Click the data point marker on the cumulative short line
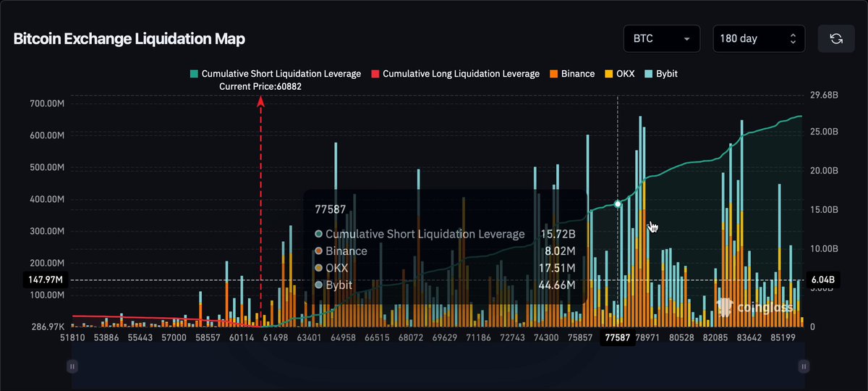Screen dimensions: 868x391 click(617, 204)
